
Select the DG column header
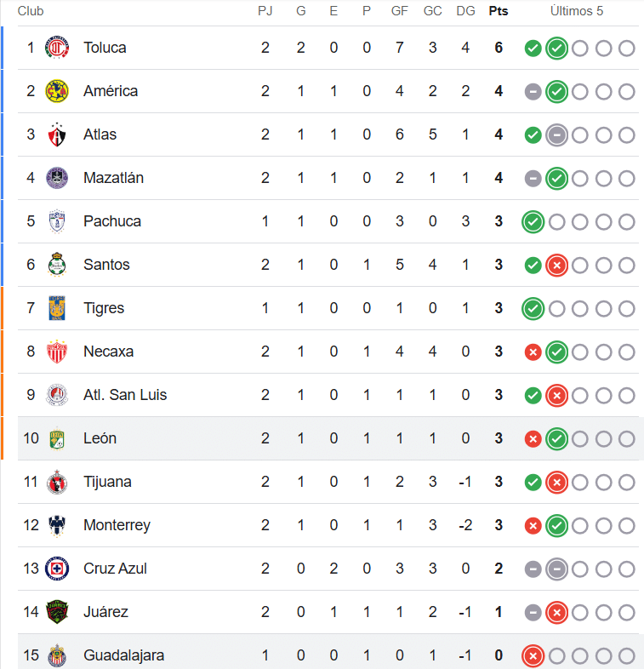pos(465,11)
